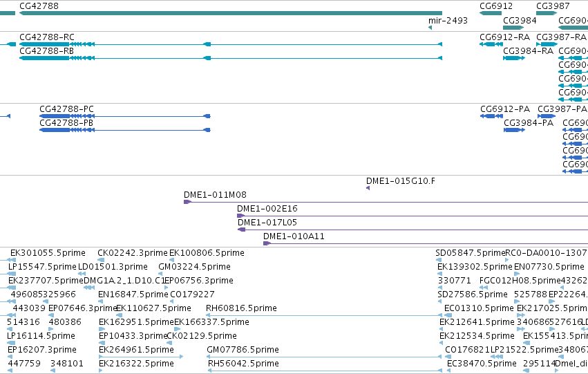Click EST label LP16114.5prime

pos(41,336)
